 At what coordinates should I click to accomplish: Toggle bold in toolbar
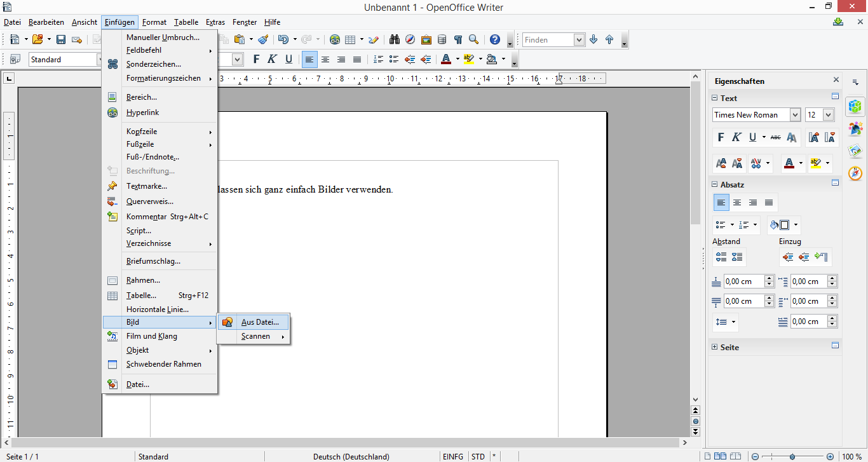tap(256, 59)
